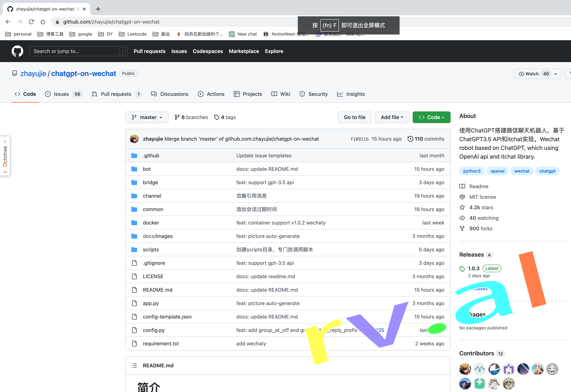
Task: Click the app.py file icon
Action: click(134, 303)
